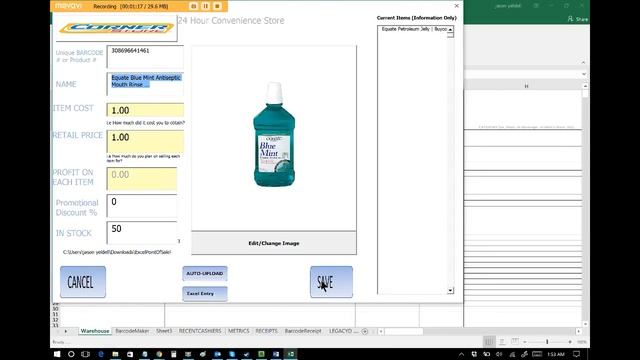Screen dimensions: 640x360
Task: Open the Action Center notifications icon
Action: coord(577,354)
